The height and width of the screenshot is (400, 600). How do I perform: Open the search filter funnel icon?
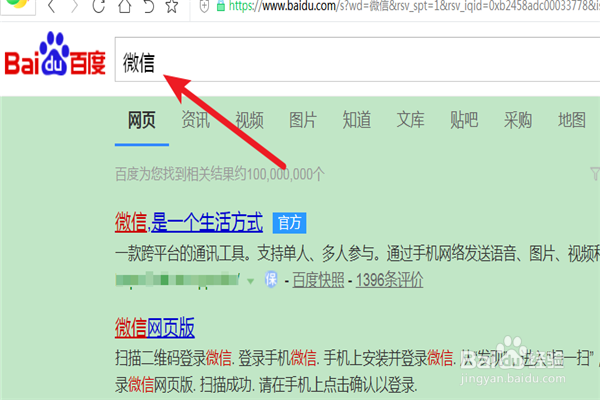pos(595,173)
